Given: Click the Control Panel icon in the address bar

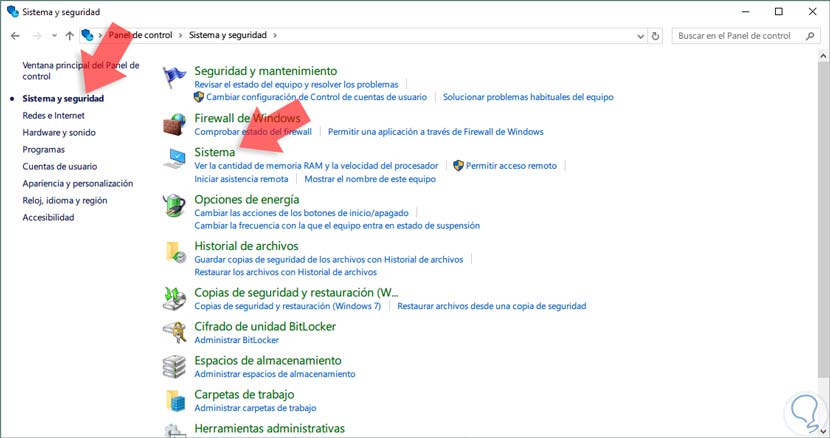Looking at the screenshot, I should 87,35.
